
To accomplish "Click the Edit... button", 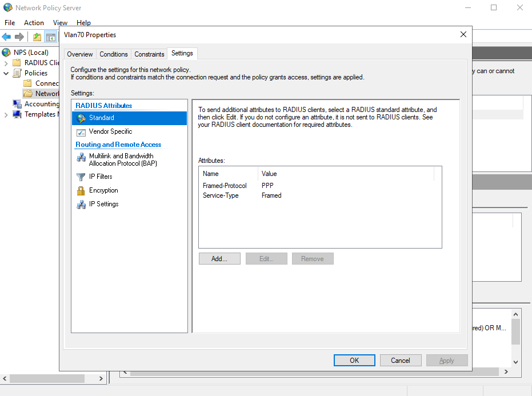I will click(266, 258).
